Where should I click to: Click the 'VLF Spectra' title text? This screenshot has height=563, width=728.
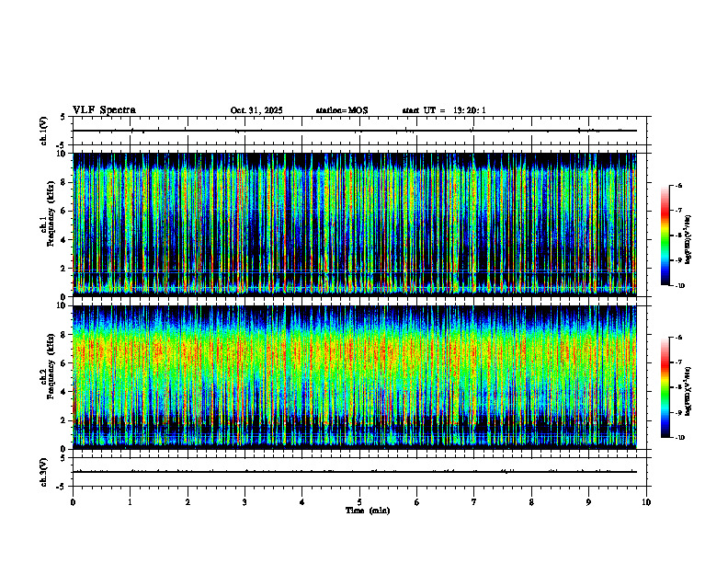(104, 110)
